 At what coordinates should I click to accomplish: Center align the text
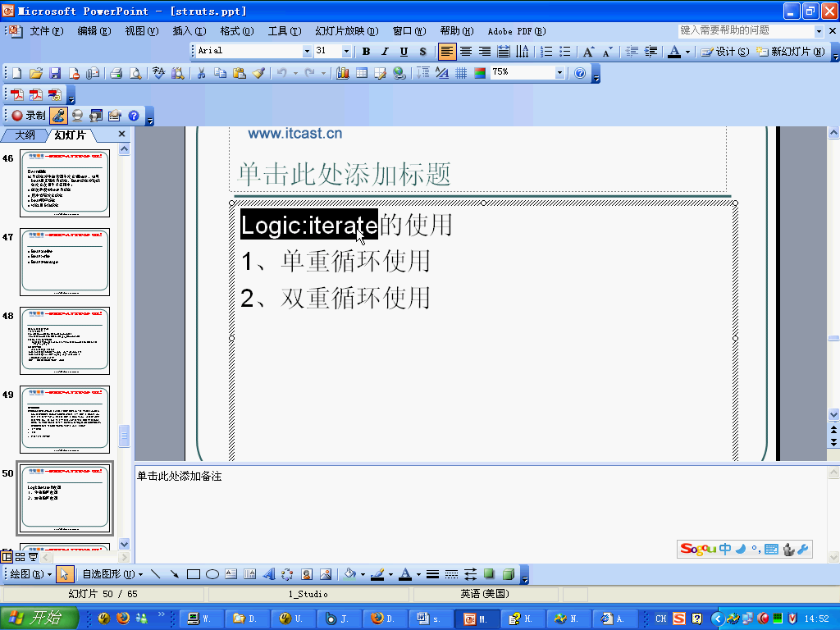(x=466, y=52)
